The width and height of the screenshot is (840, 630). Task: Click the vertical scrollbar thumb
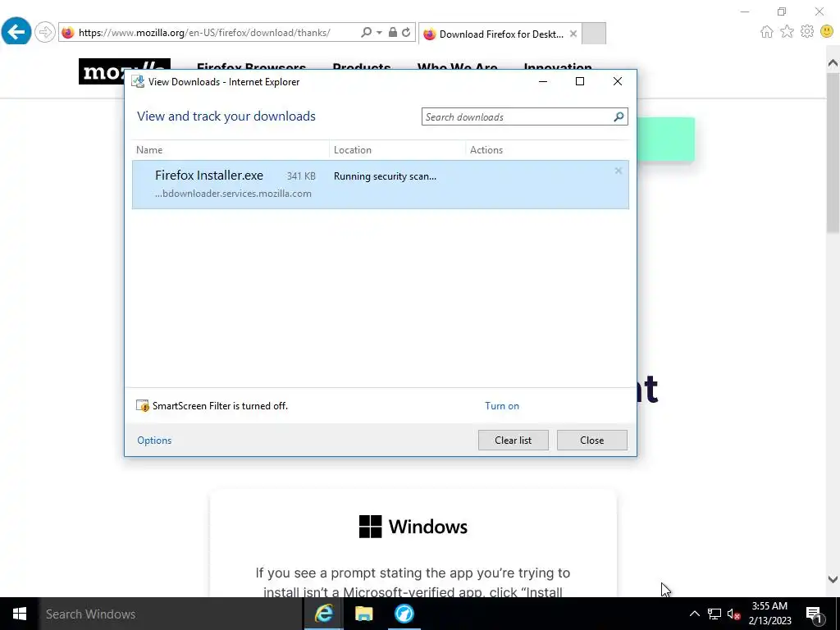click(833, 153)
